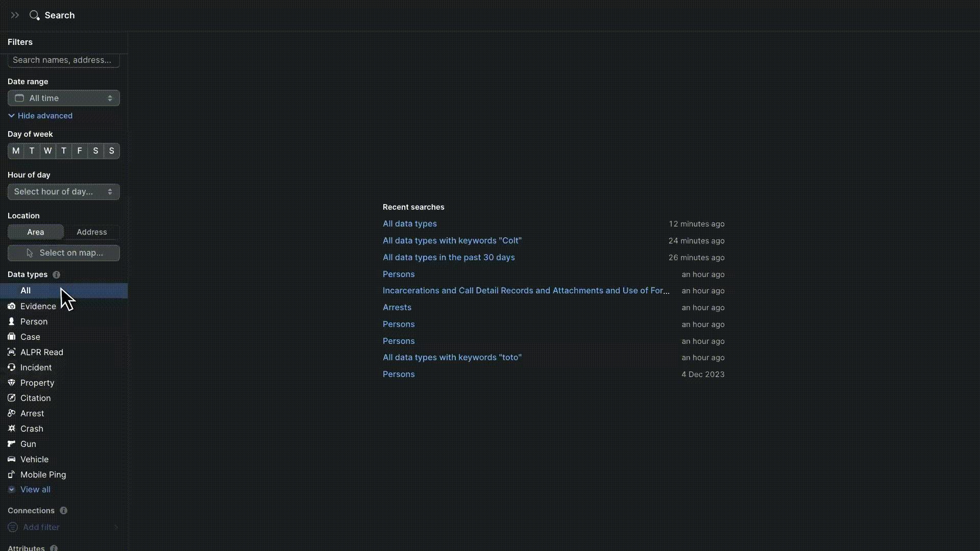Screen dimensions: 980x551
Task: Expand data types with View all
Action: pyautogui.click(x=29, y=490)
